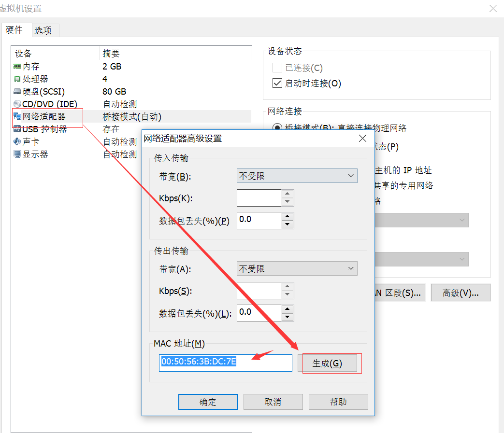This screenshot has width=504, height=433.
Task: Close the virtual machine settings window
Action: (x=493, y=8)
